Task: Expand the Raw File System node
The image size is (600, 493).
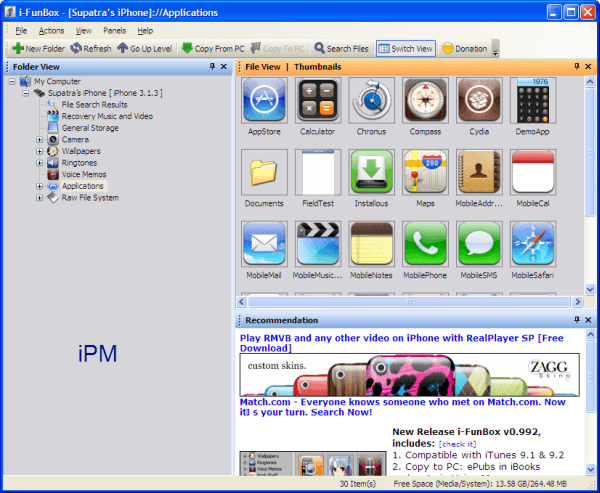Action: click(39, 198)
